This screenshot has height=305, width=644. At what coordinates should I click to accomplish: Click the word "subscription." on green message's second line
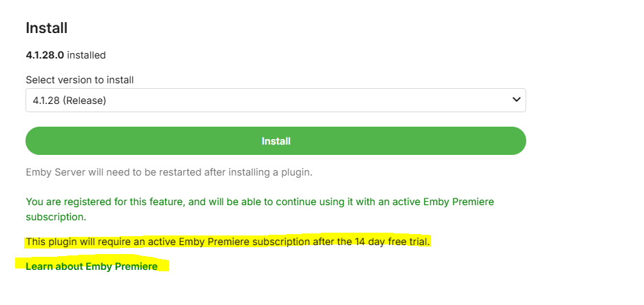[x=56, y=217]
